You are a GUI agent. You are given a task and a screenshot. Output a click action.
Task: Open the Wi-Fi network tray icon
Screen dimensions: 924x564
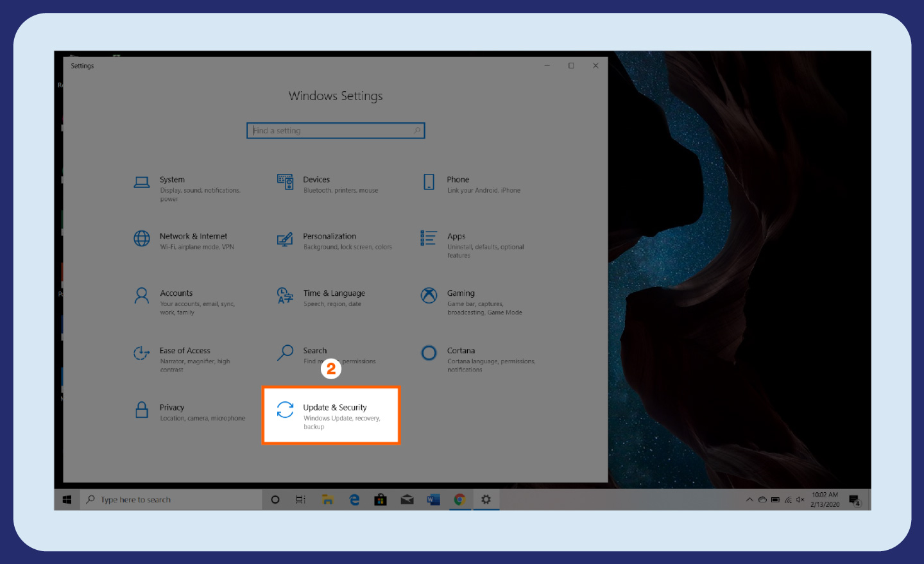click(788, 500)
